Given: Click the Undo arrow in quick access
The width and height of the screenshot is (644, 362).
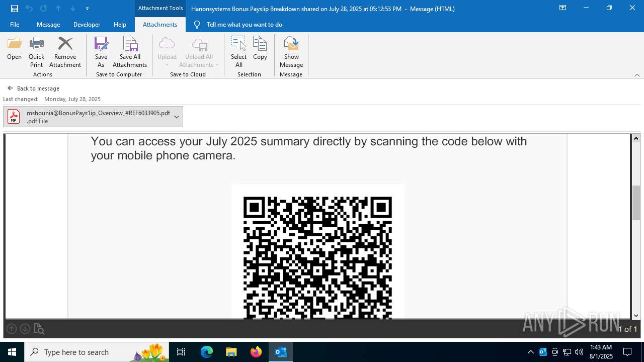Looking at the screenshot, I should tap(29, 9).
